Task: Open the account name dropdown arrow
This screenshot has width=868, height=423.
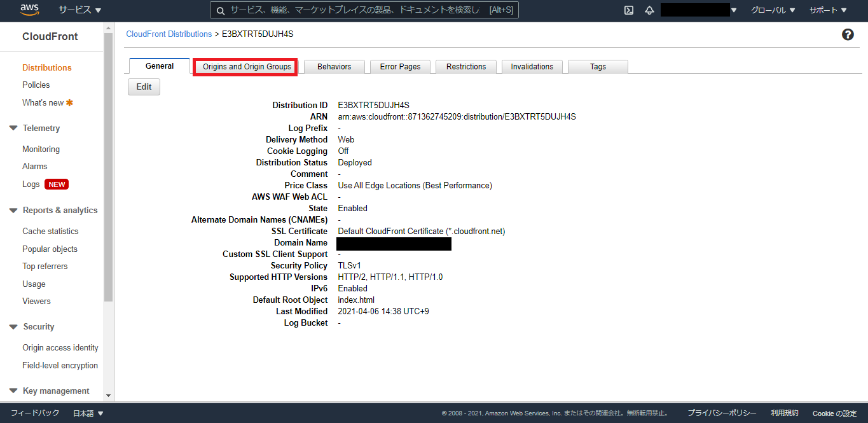Action: [x=734, y=10]
